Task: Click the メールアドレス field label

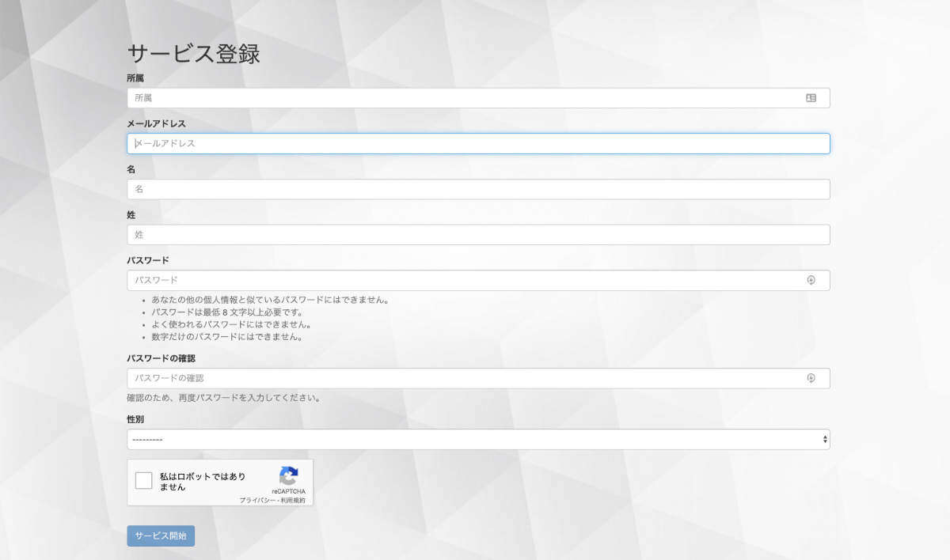Action: (x=157, y=124)
